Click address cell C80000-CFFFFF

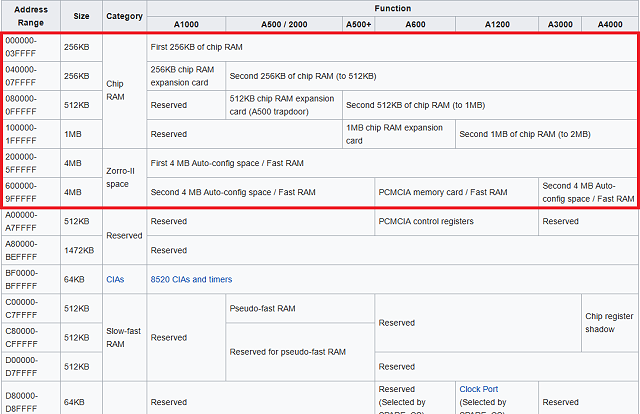(x=31, y=337)
